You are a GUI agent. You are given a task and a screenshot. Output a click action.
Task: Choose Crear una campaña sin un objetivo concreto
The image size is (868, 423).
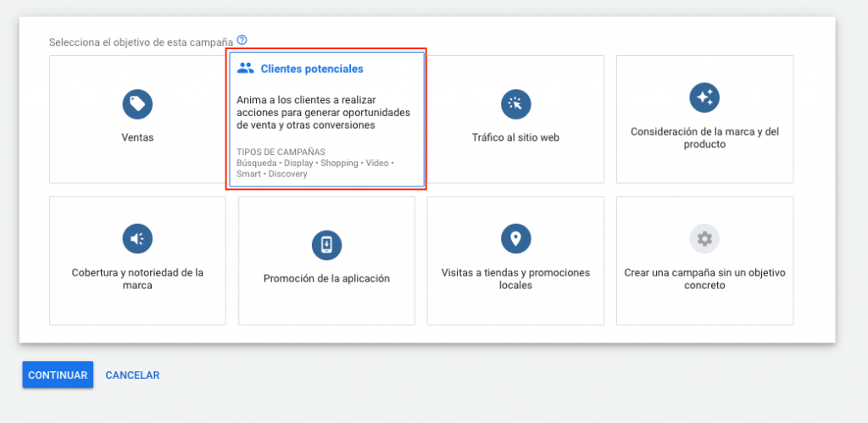point(704,279)
